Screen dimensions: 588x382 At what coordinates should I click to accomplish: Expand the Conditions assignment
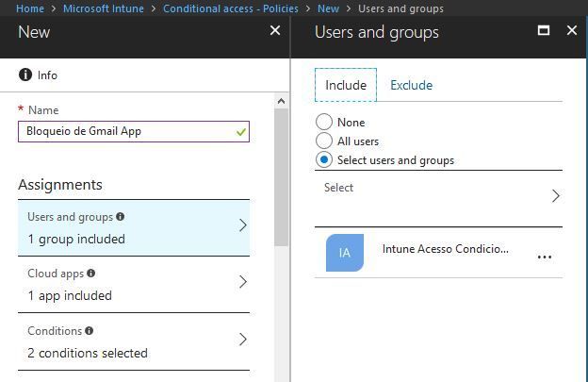[134, 341]
